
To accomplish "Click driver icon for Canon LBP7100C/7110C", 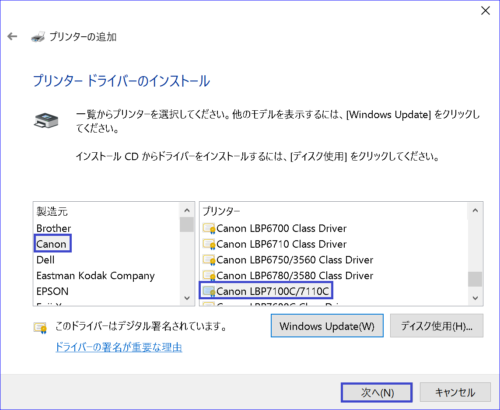I will pyautogui.click(x=209, y=291).
